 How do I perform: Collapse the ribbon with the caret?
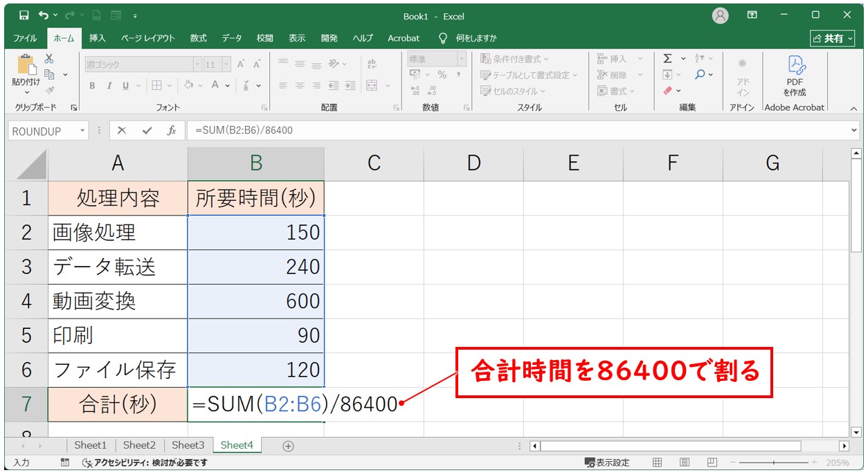point(853,108)
